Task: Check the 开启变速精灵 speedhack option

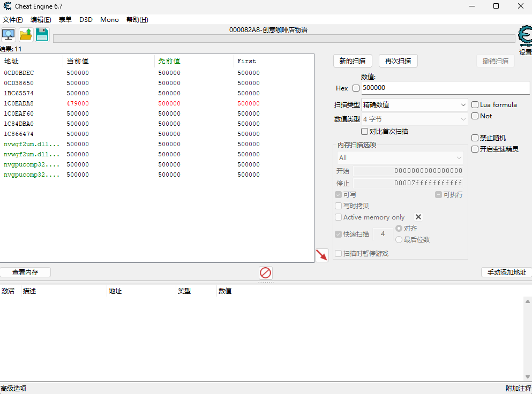Action: click(475, 149)
